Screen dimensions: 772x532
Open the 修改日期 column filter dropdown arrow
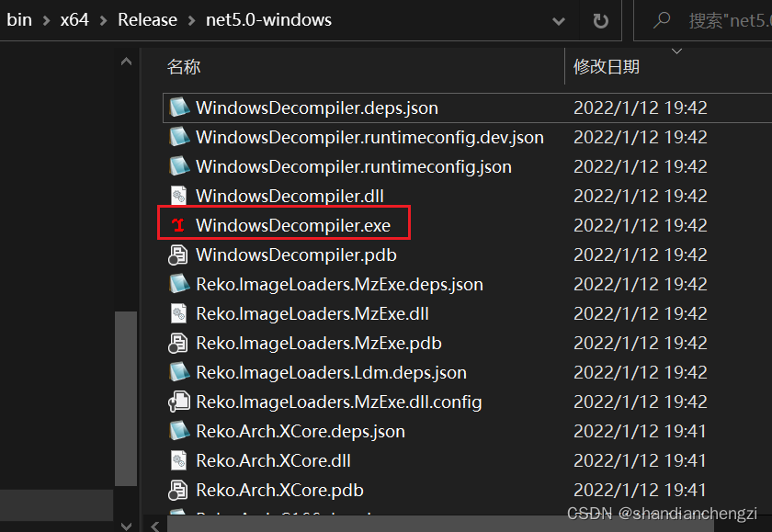tap(677, 51)
